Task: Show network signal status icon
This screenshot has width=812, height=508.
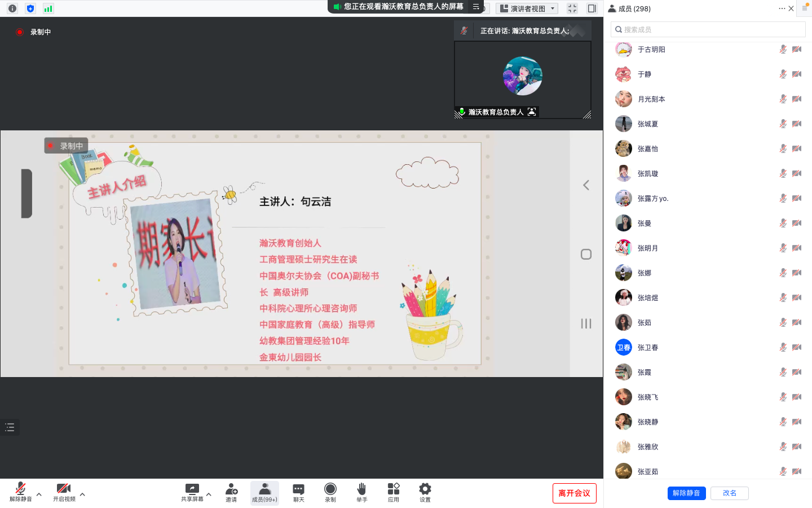Action: pyautogui.click(x=48, y=8)
